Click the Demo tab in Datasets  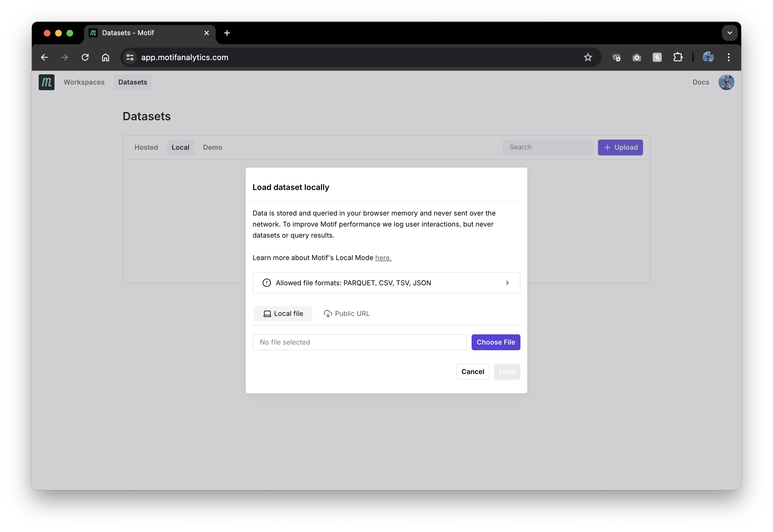pyautogui.click(x=212, y=147)
